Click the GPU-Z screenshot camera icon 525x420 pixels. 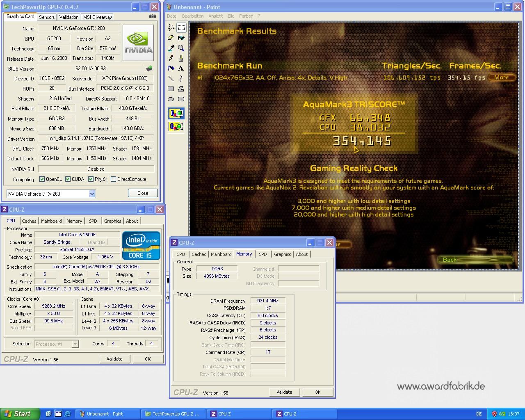153,16
